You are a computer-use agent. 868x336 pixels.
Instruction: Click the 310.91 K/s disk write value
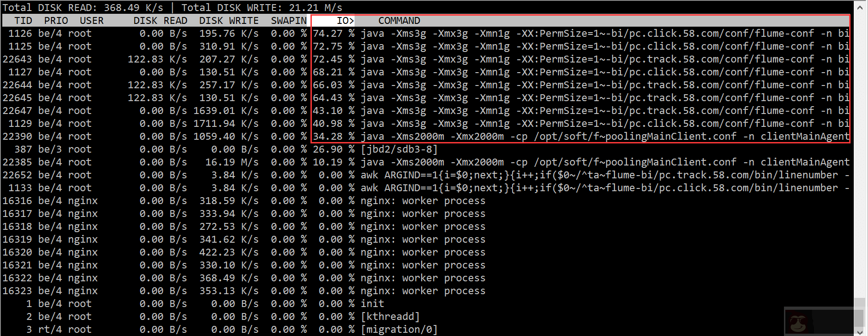(x=229, y=46)
